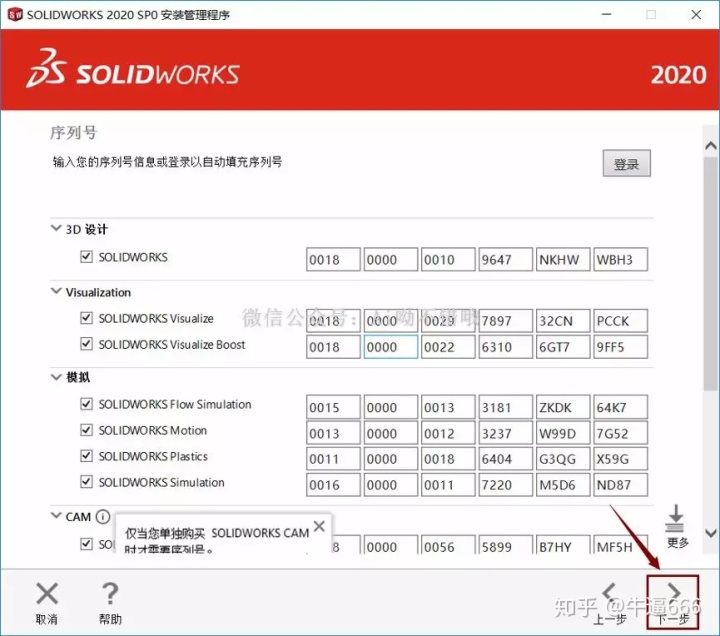
Task: Collapse the 3D 设计 section
Action: [56, 228]
